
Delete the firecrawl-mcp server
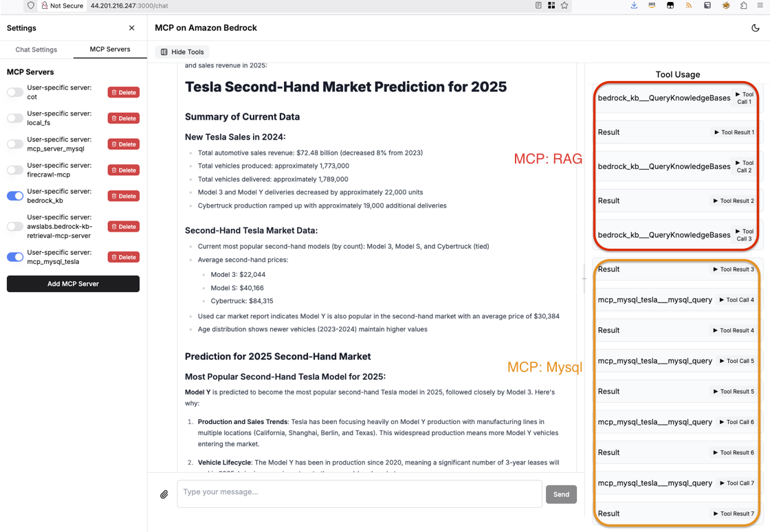124,170
